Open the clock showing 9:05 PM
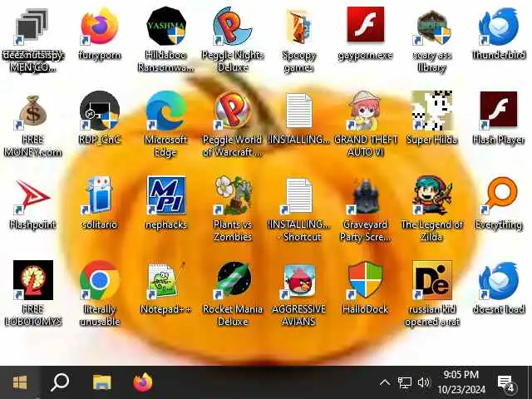This screenshot has width=532, height=399. 461,382
